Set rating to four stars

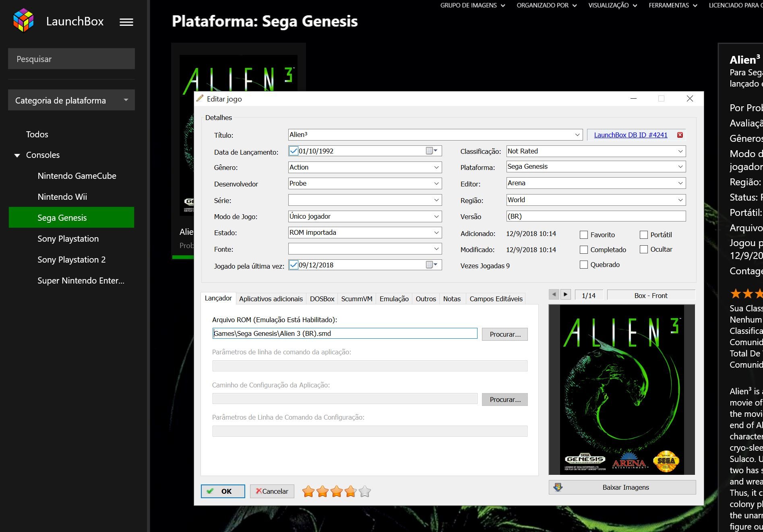coord(351,491)
